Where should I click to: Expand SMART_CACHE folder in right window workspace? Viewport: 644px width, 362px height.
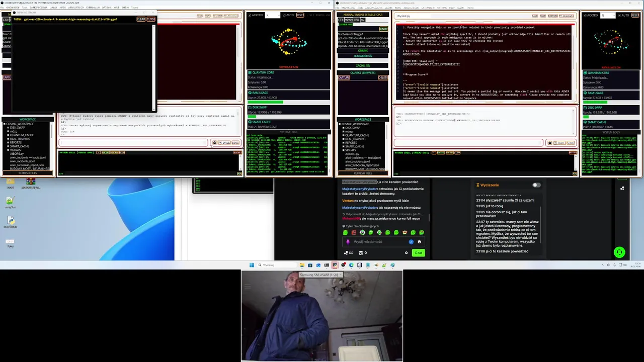click(x=343, y=146)
